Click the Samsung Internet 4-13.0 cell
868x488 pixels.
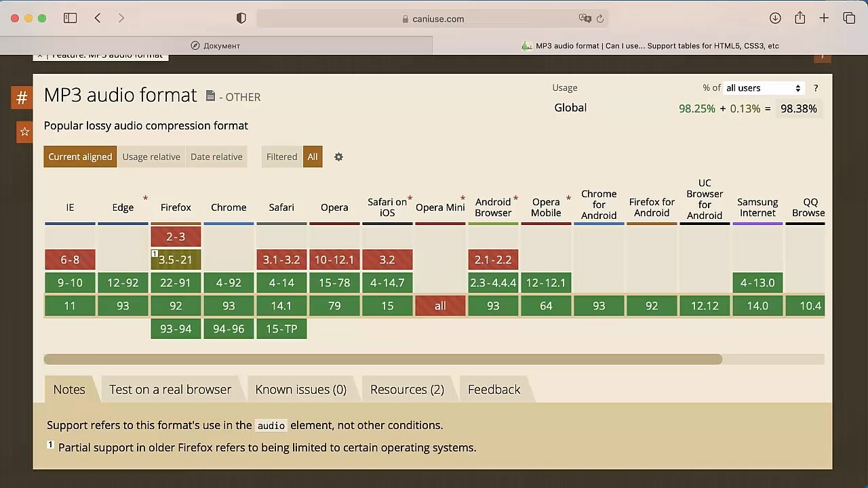point(757,283)
